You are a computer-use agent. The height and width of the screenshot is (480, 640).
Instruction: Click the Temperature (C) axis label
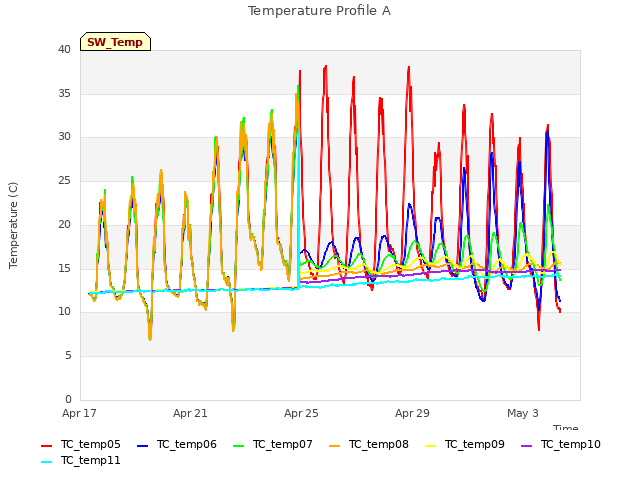(13, 225)
